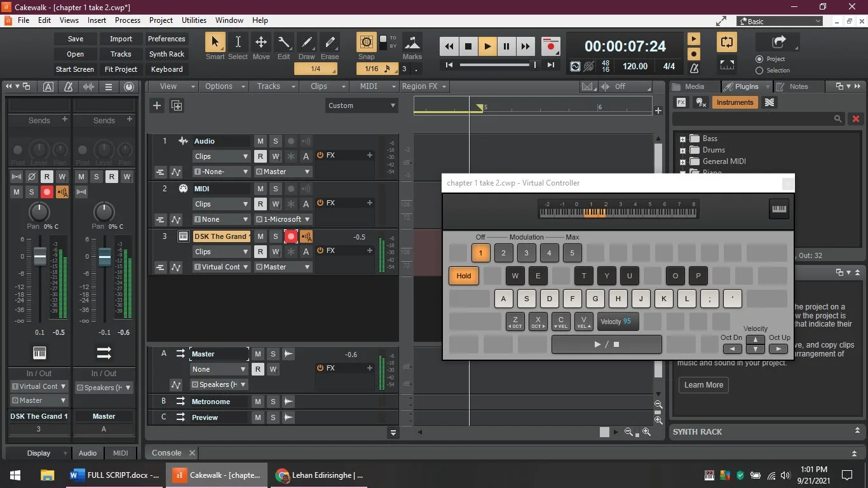Rewind the transport

click(449, 46)
